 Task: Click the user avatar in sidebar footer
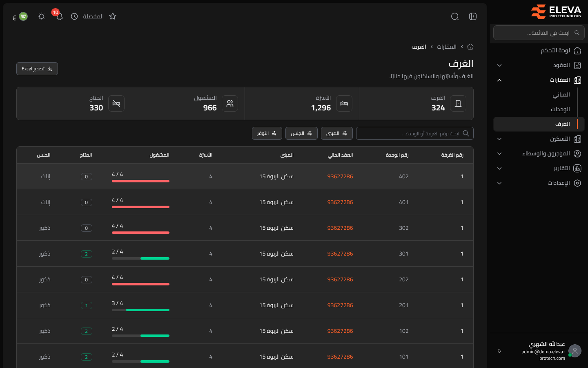[x=575, y=351]
